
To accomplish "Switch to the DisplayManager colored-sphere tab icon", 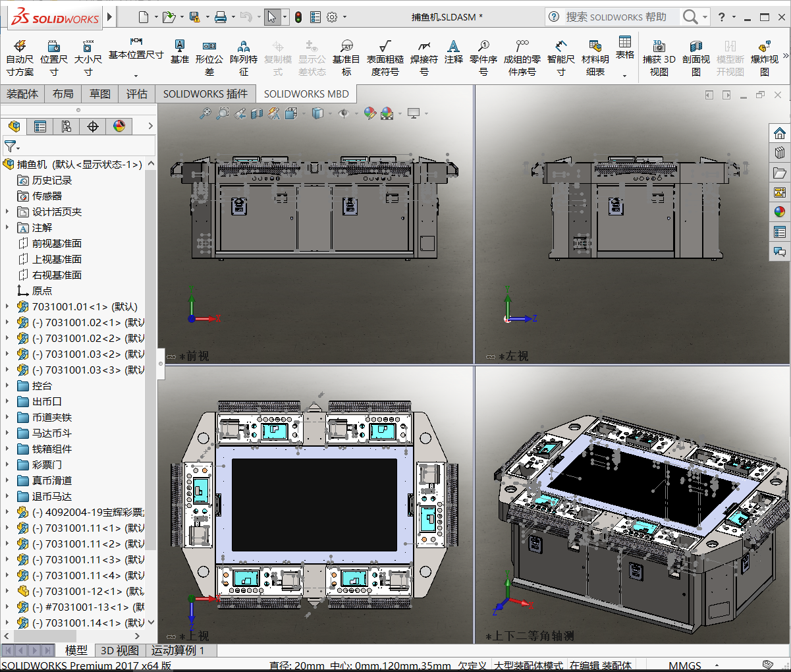I will pos(119,126).
